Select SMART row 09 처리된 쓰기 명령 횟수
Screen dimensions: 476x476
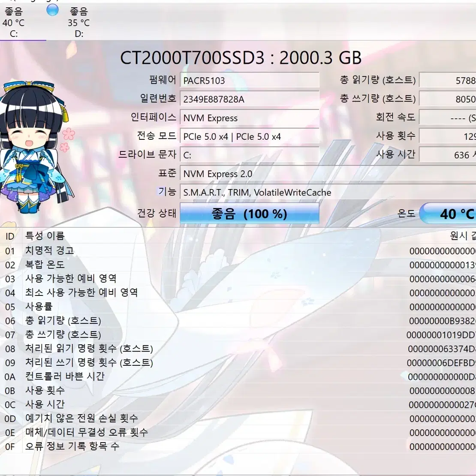(x=238, y=362)
